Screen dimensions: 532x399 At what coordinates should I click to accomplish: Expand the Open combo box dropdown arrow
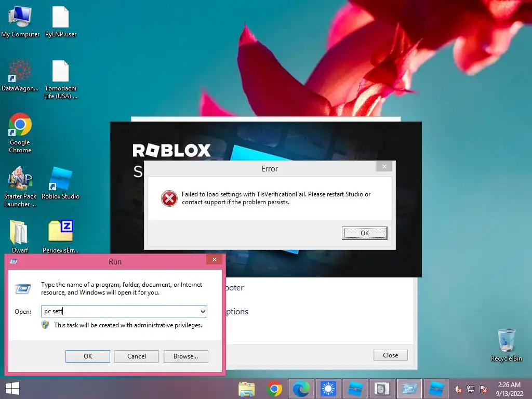pyautogui.click(x=203, y=312)
